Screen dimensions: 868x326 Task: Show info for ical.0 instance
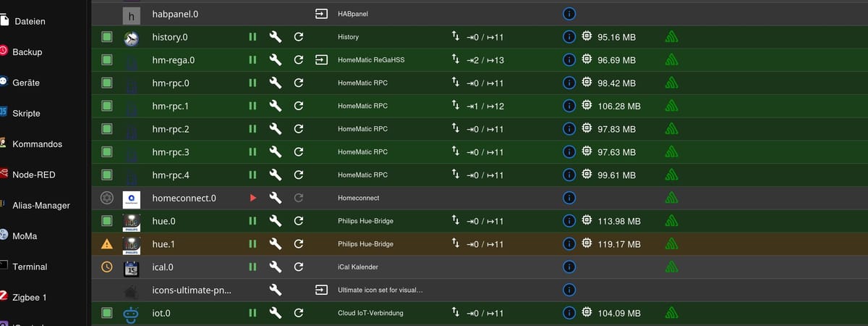tap(569, 267)
